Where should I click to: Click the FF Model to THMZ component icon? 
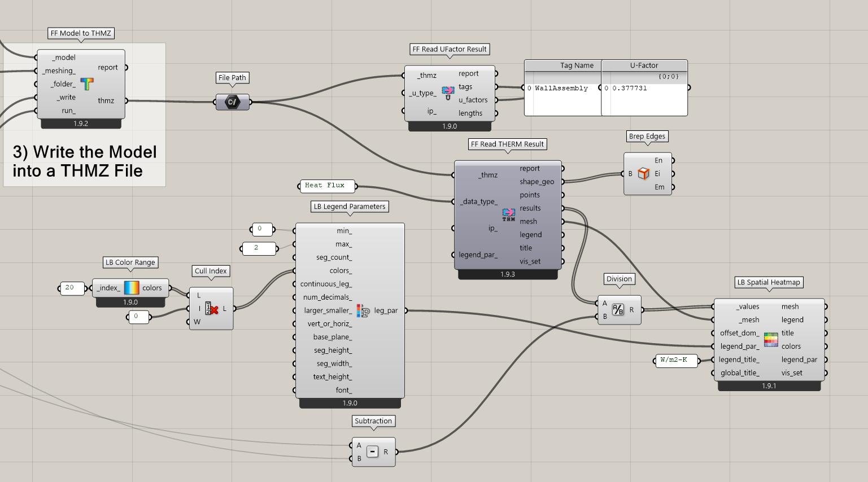click(x=86, y=84)
